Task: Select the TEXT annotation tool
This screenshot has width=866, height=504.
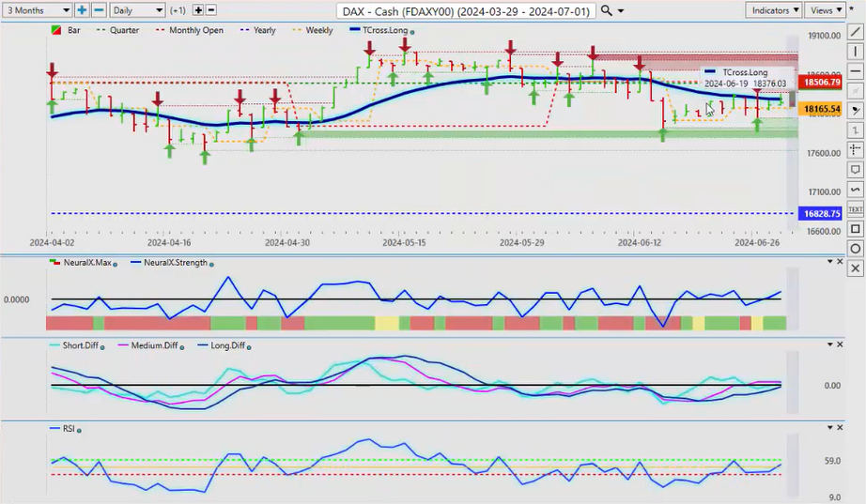Action: (856, 209)
